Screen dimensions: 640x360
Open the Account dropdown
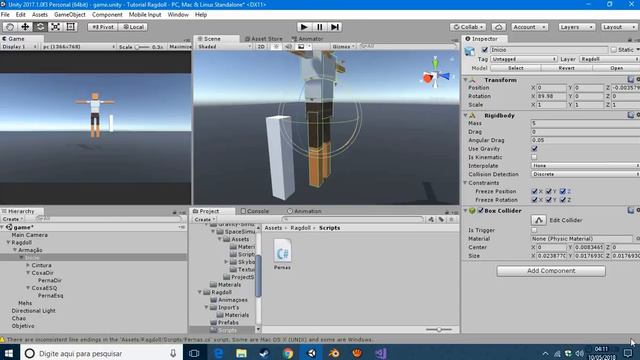click(529, 27)
